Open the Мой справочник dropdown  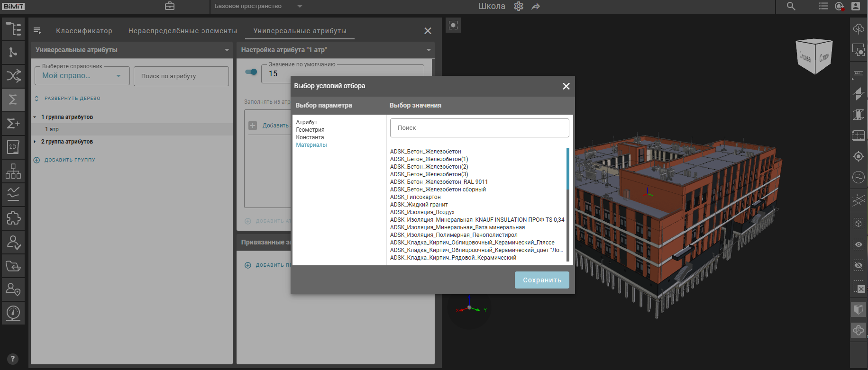(82, 76)
